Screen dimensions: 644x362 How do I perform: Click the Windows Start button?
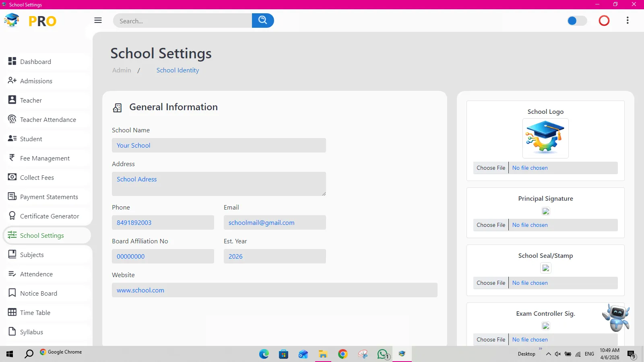click(x=10, y=354)
